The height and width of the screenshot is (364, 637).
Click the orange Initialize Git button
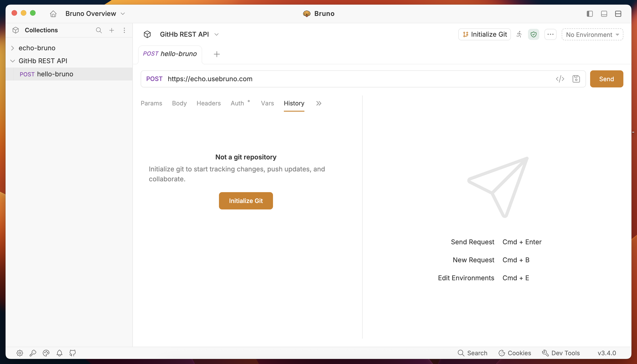pos(246,201)
